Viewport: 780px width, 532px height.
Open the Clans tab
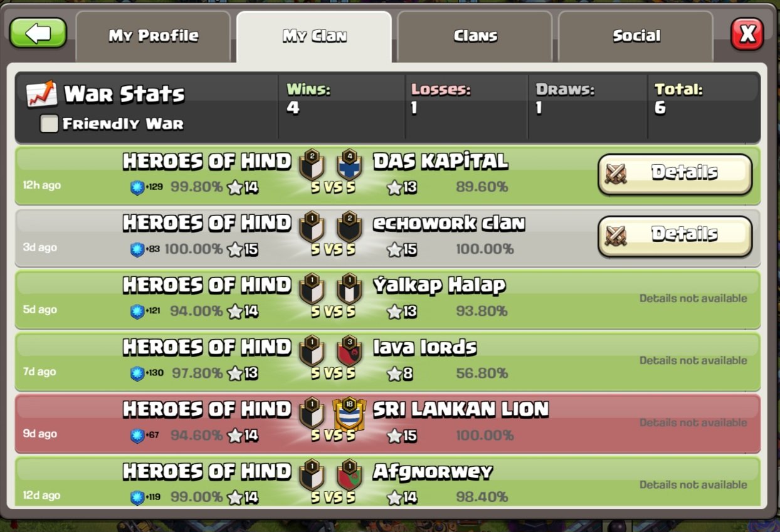[x=475, y=36]
